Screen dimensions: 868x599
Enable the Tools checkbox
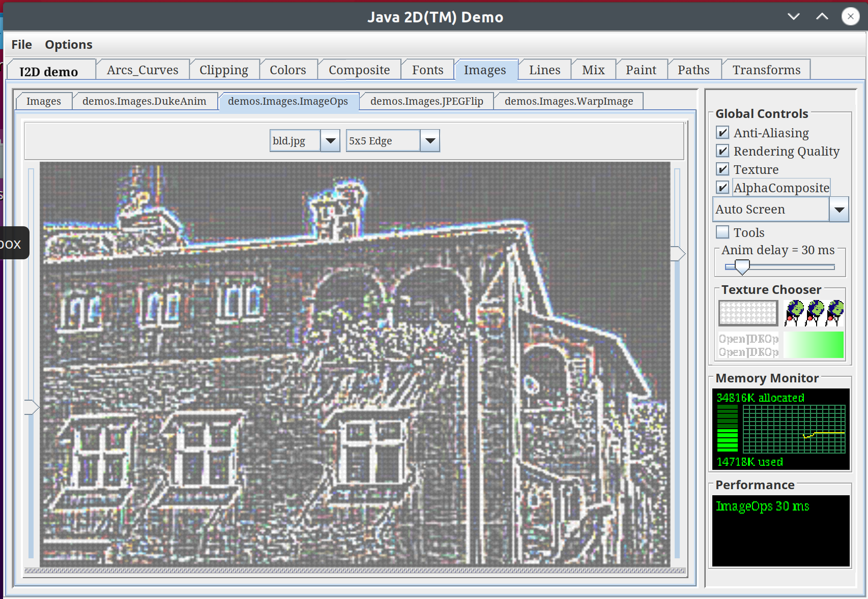(722, 232)
